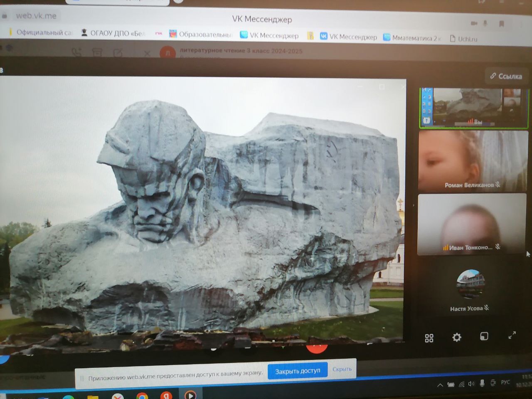Open Wi-Fi network icon in system tray

[461, 384]
